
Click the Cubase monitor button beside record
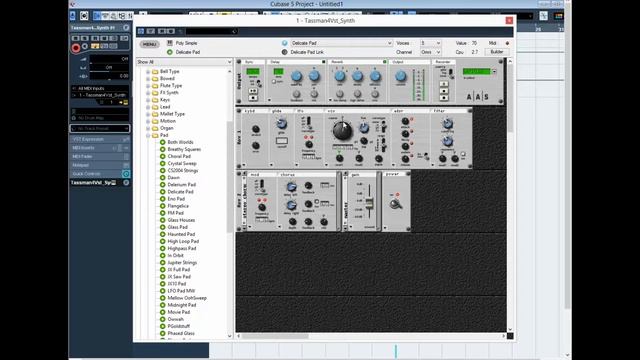85,47
